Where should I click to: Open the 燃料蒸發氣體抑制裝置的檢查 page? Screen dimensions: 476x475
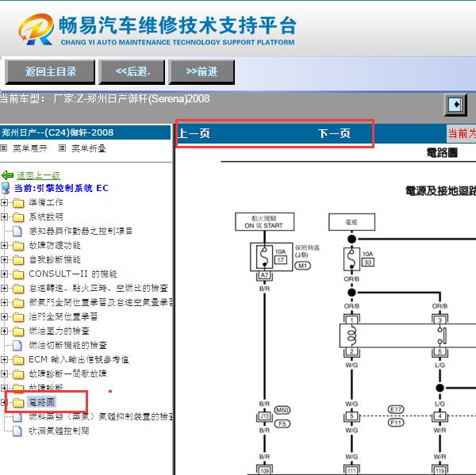click(101, 416)
